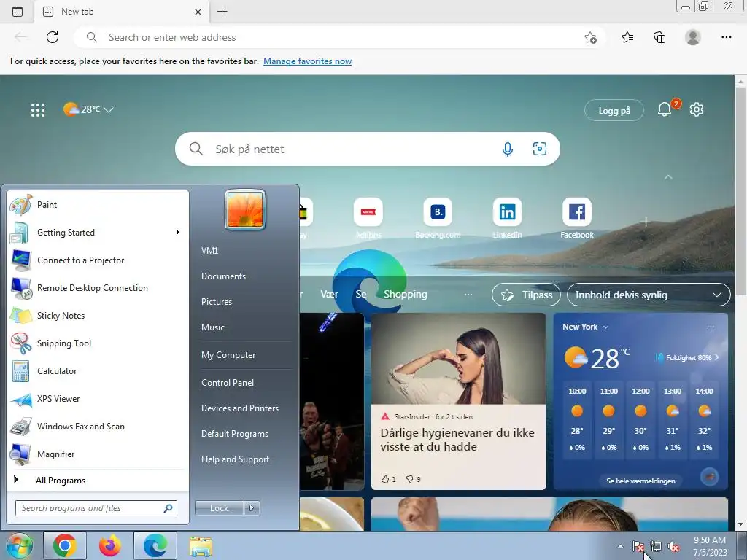This screenshot has height=560, width=747.
Task: Open Documents from Start menu
Action: click(223, 276)
